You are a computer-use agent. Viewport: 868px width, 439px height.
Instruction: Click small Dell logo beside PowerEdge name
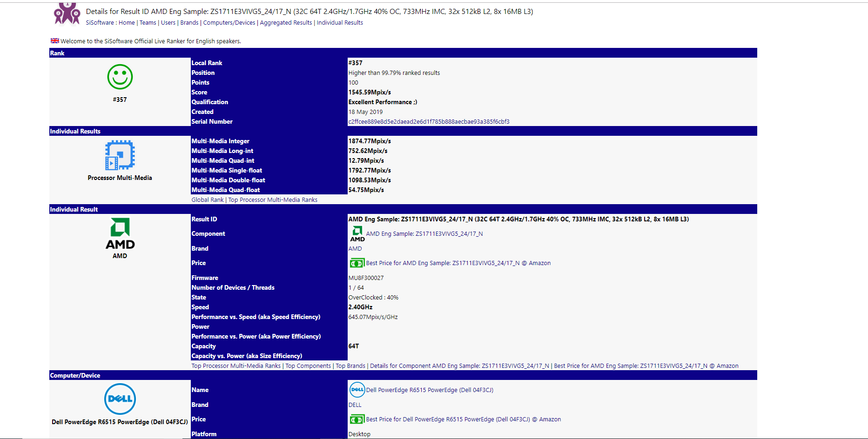tap(357, 390)
